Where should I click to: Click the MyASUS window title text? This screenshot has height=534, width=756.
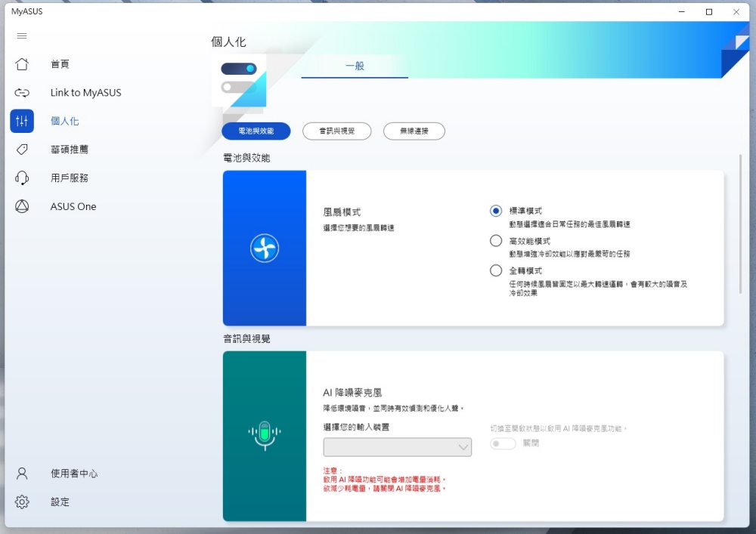pyautogui.click(x=27, y=11)
